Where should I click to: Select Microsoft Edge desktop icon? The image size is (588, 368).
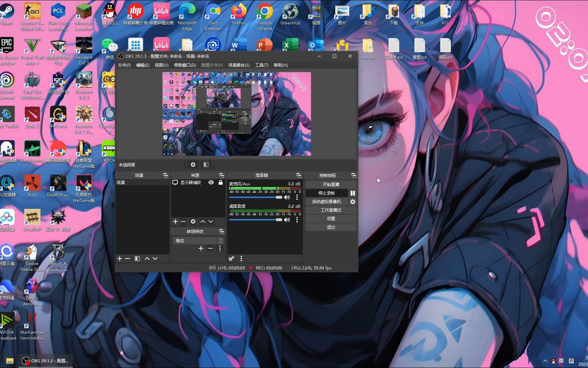pyautogui.click(x=187, y=17)
